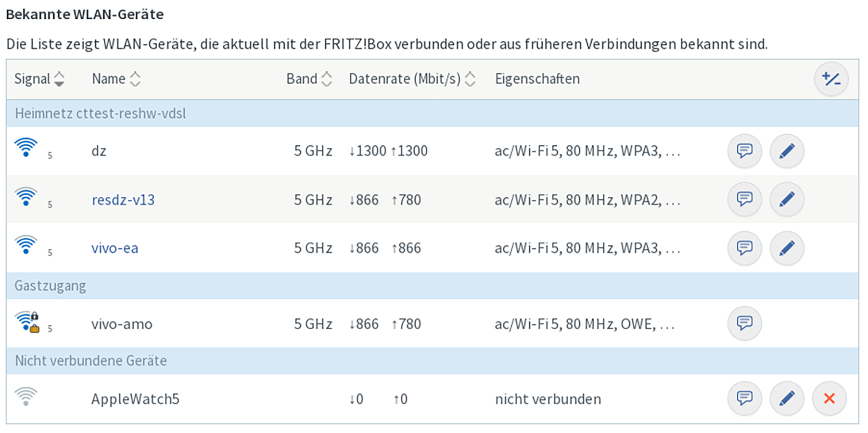Open comment icon for vivo-ea
The height and width of the screenshot is (433, 868).
744,248
